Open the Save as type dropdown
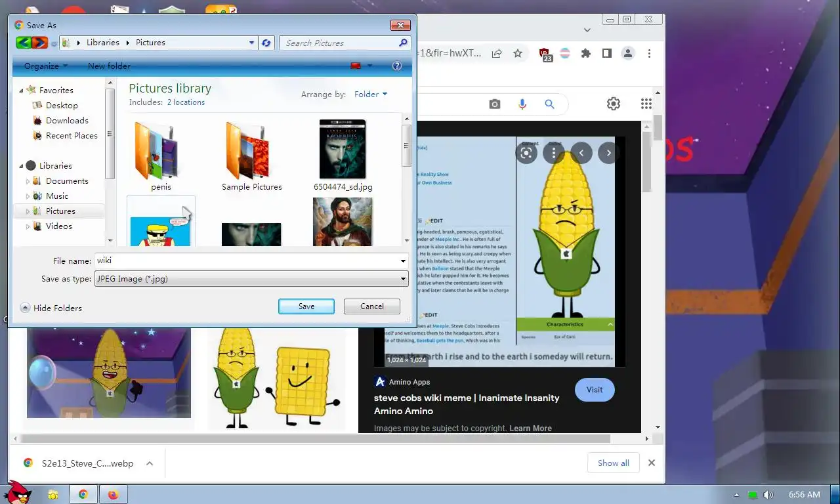Screen dimensions: 840x504 [251, 279]
